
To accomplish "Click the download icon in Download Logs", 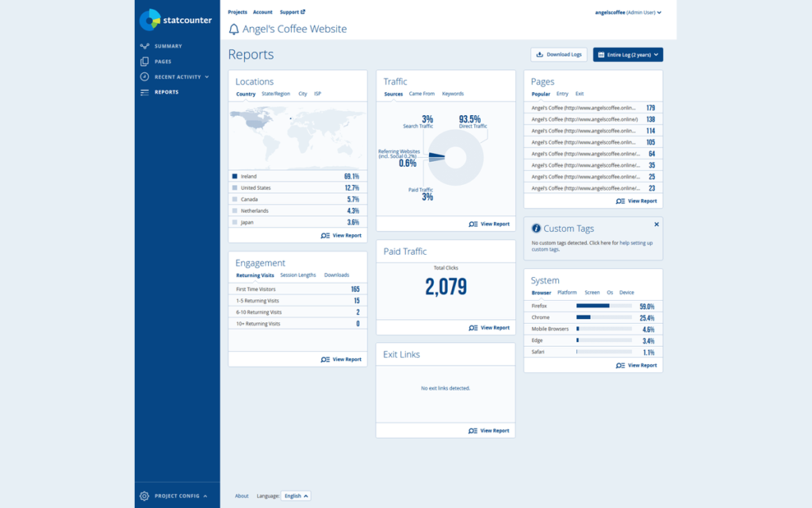I will click(x=539, y=55).
